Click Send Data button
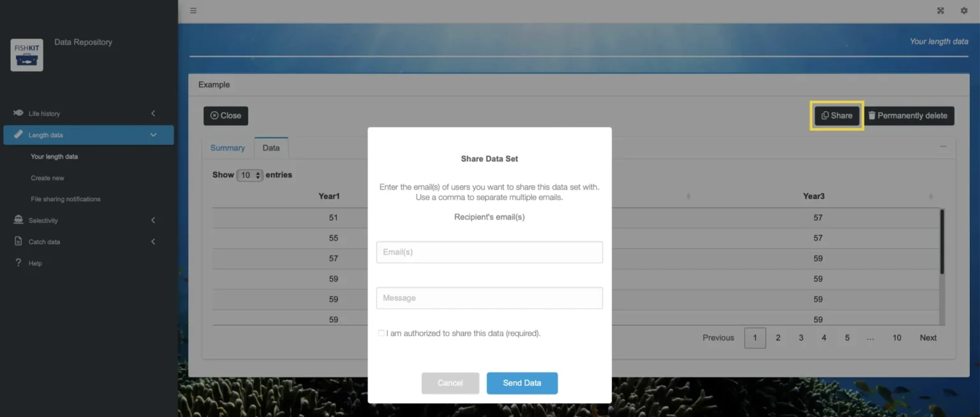 coord(522,383)
